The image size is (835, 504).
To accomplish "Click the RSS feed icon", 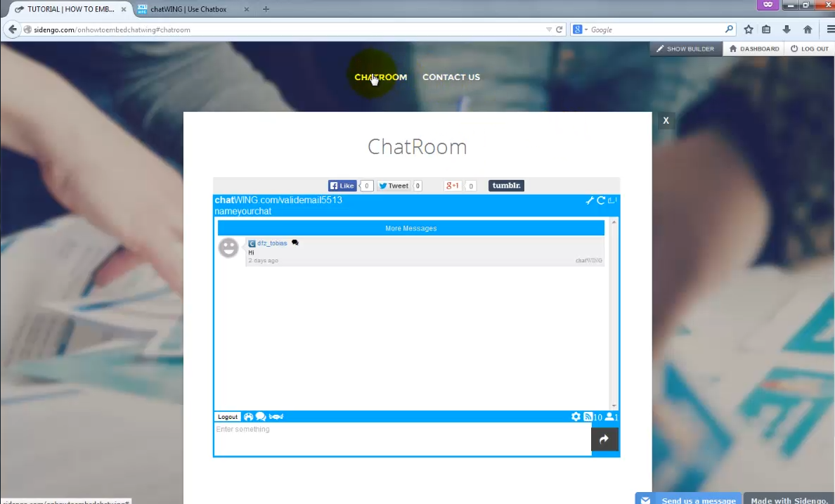I will pos(588,417).
